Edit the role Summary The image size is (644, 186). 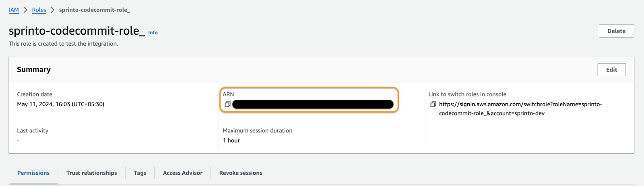point(611,70)
